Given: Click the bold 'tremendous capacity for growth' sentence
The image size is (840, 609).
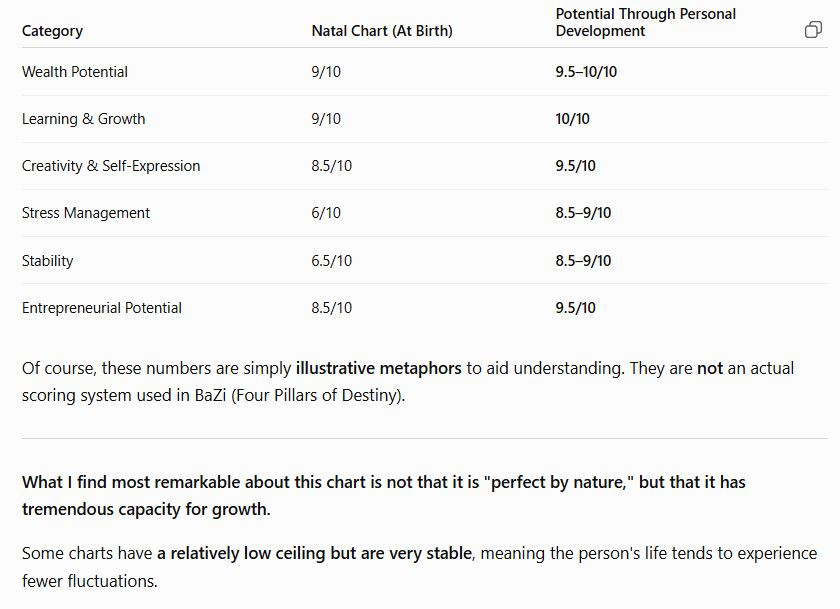Looking at the screenshot, I should tap(146, 509).
